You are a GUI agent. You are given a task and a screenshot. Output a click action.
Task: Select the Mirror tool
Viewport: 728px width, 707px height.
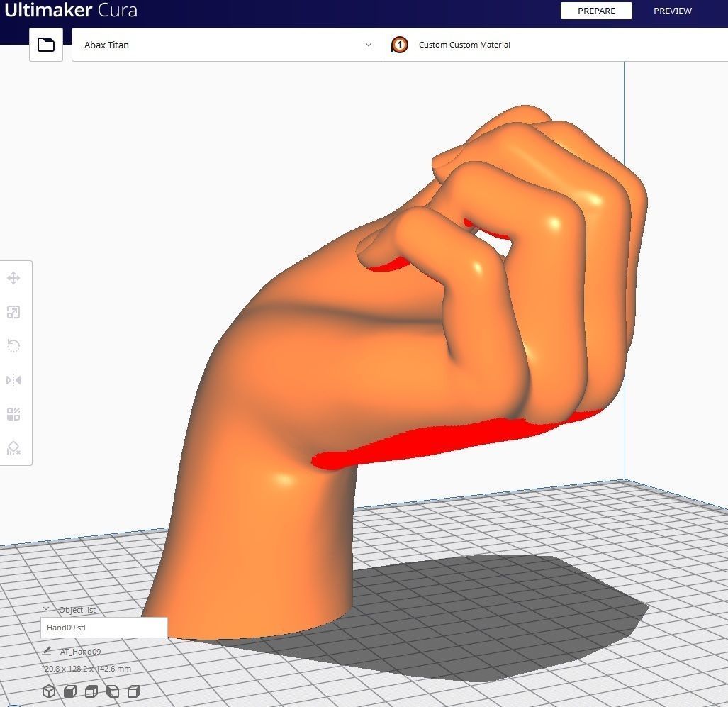13,380
